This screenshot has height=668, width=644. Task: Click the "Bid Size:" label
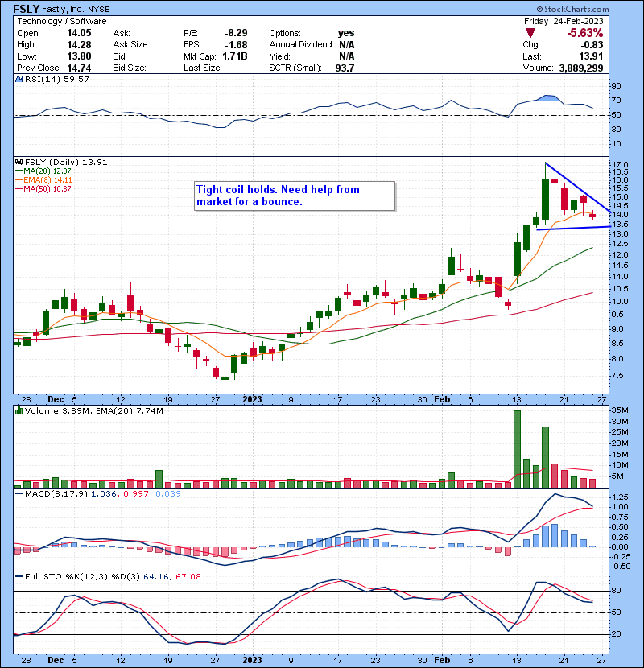[x=130, y=68]
